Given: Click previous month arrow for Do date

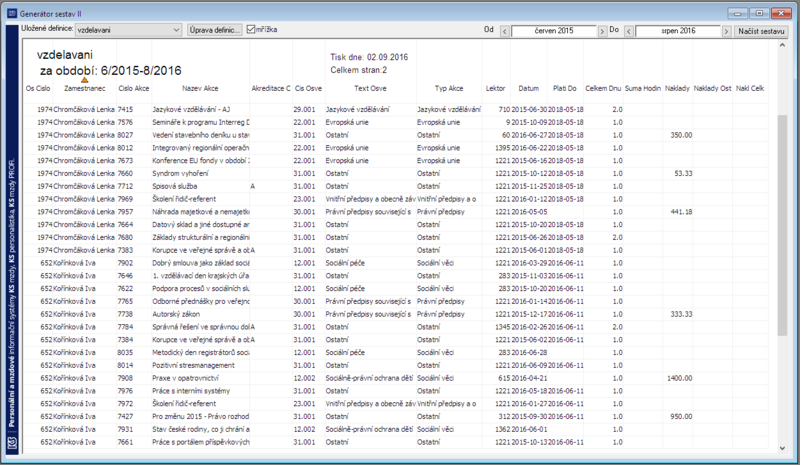Looking at the screenshot, I should click(629, 31).
